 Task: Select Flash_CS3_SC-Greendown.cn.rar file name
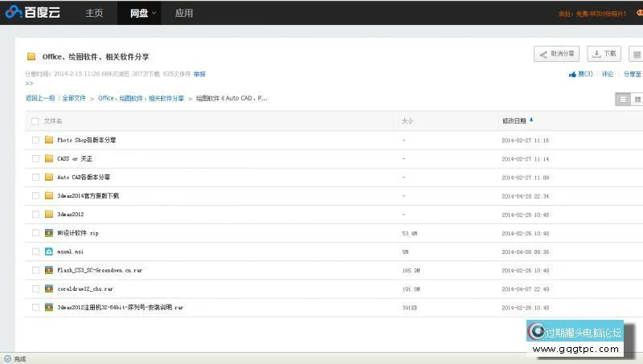click(100, 270)
